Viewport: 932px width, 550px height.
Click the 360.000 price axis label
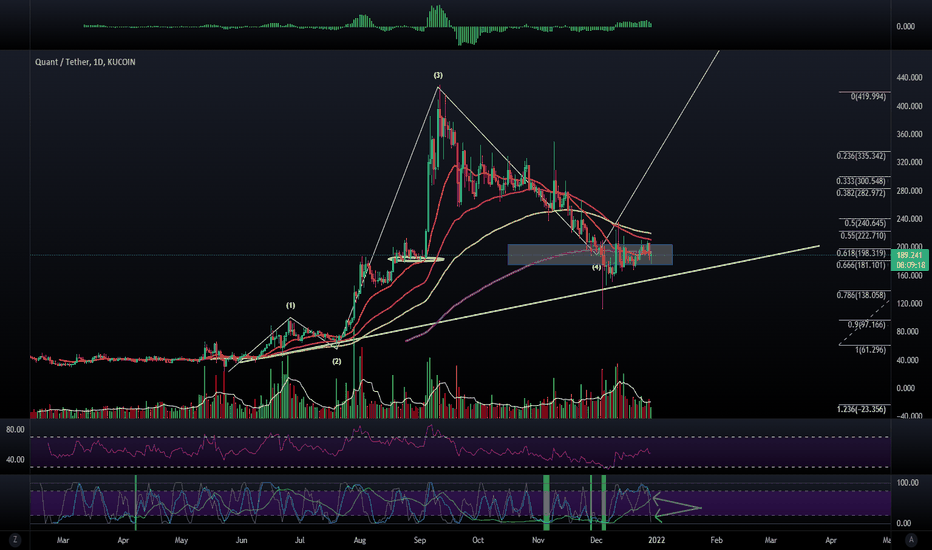909,134
